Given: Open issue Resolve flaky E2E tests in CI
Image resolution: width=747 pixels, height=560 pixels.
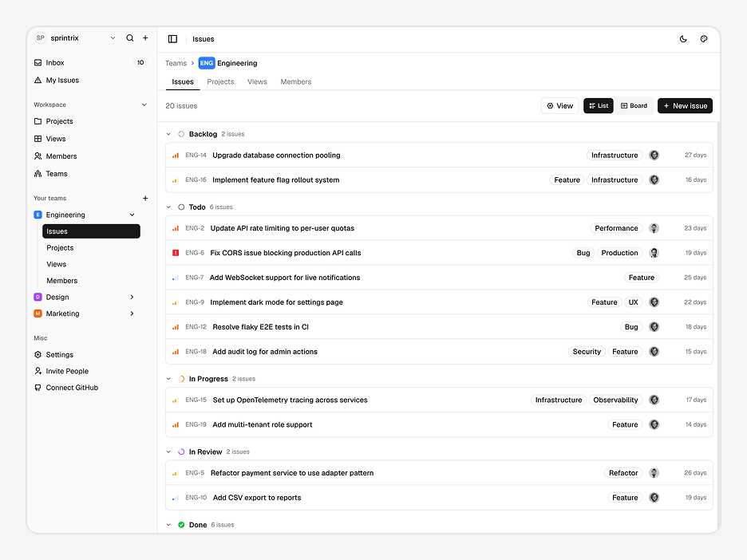Looking at the screenshot, I should tap(261, 327).
